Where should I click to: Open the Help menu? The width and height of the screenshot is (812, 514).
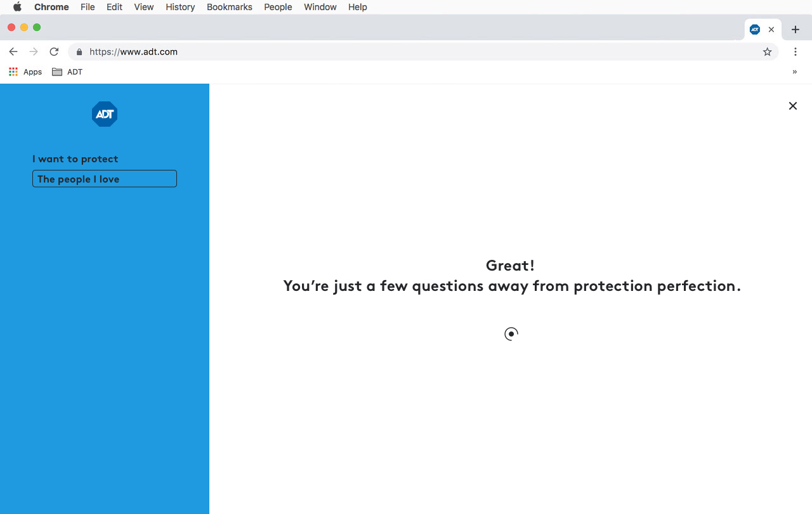click(358, 7)
